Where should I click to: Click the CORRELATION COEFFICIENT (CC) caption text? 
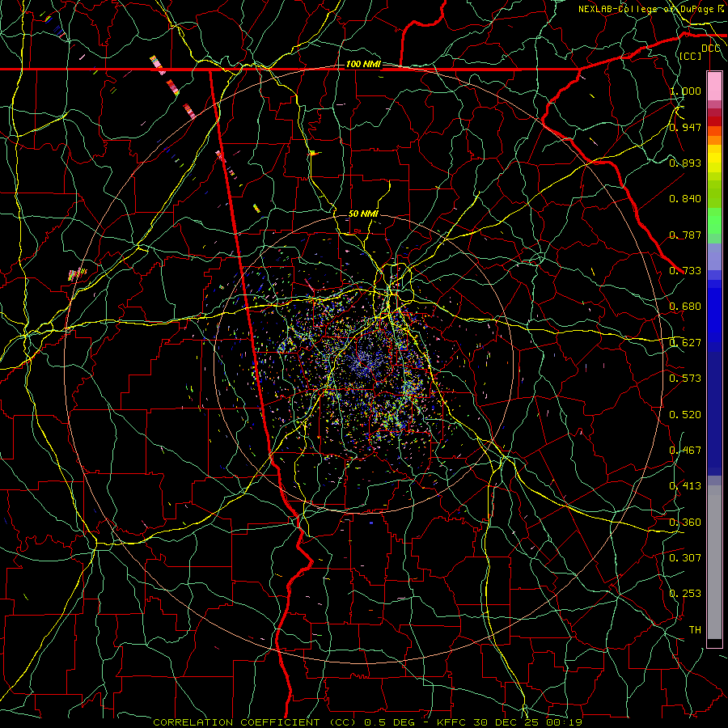(255, 722)
